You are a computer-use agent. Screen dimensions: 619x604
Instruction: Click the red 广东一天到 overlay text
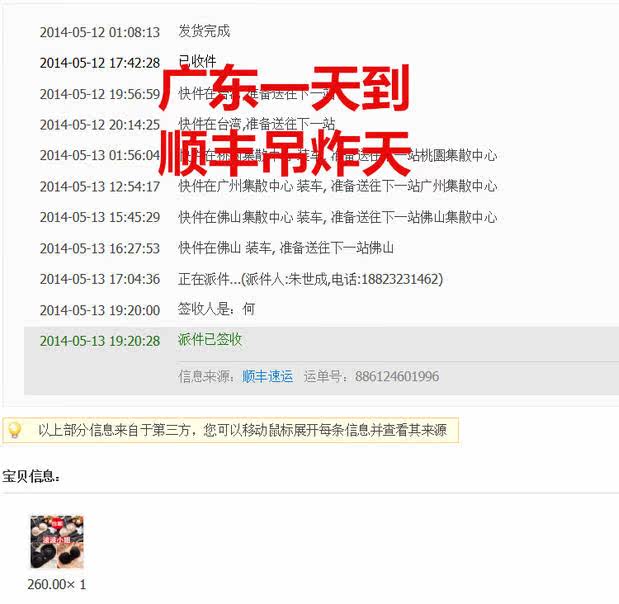click(x=285, y=88)
